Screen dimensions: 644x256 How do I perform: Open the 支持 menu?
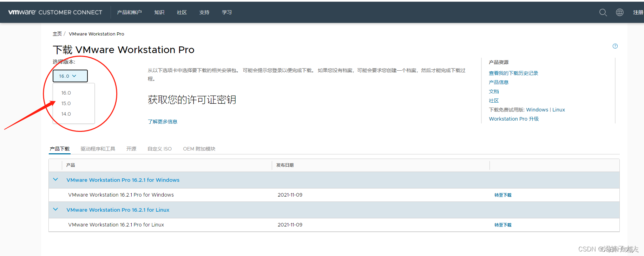pyautogui.click(x=204, y=12)
